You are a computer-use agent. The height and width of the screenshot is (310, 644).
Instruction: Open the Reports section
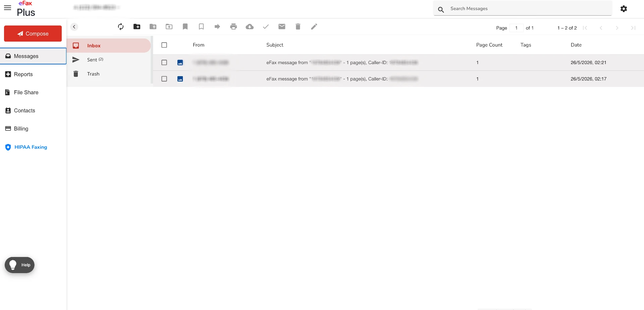pyautogui.click(x=19, y=74)
